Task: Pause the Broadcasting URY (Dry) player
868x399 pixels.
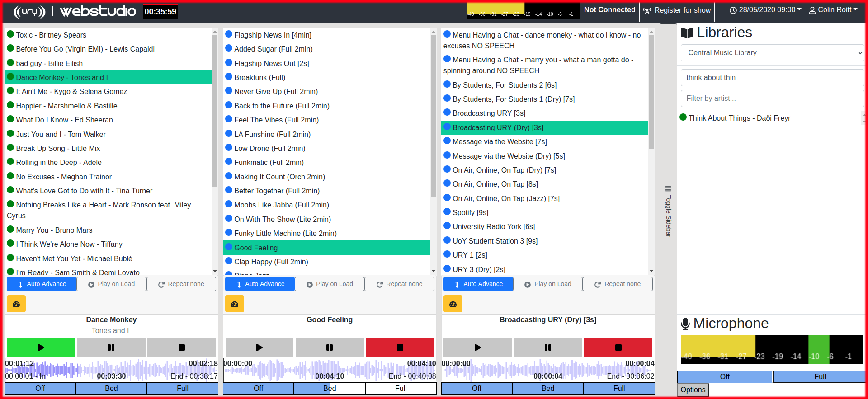Action: [x=548, y=347]
